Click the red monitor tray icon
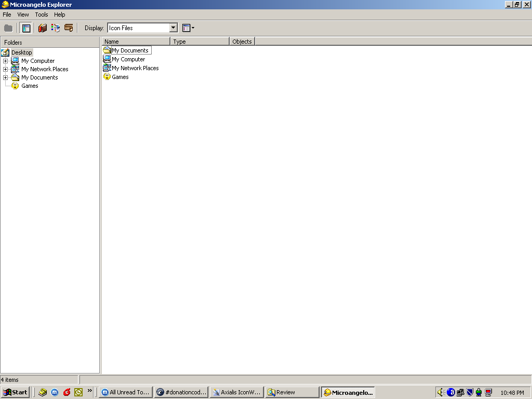The image size is (532, 399). coord(488,393)
